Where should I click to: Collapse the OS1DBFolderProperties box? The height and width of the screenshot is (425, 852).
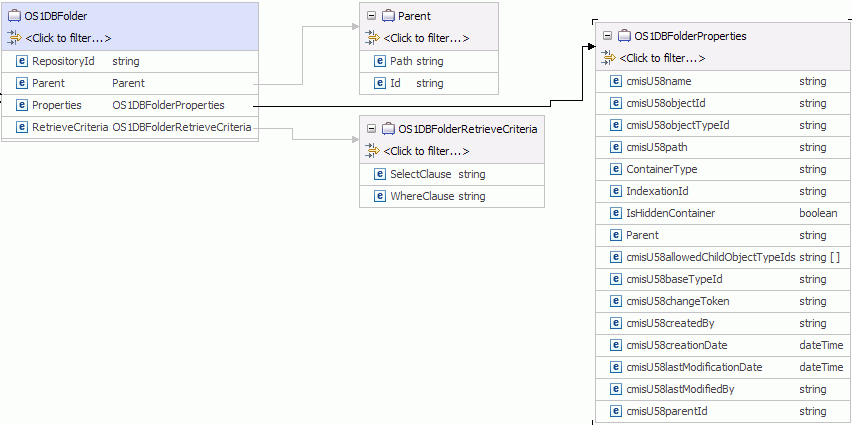click(607, 36)
